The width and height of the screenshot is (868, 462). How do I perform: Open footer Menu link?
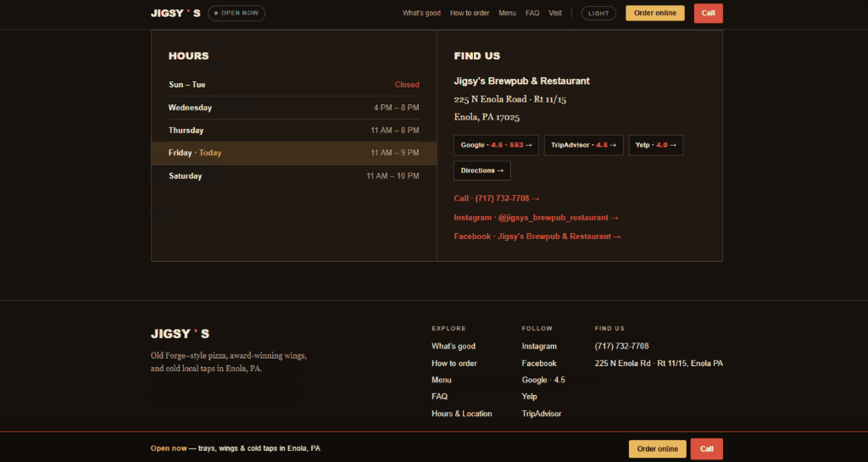tap(441, 380)
